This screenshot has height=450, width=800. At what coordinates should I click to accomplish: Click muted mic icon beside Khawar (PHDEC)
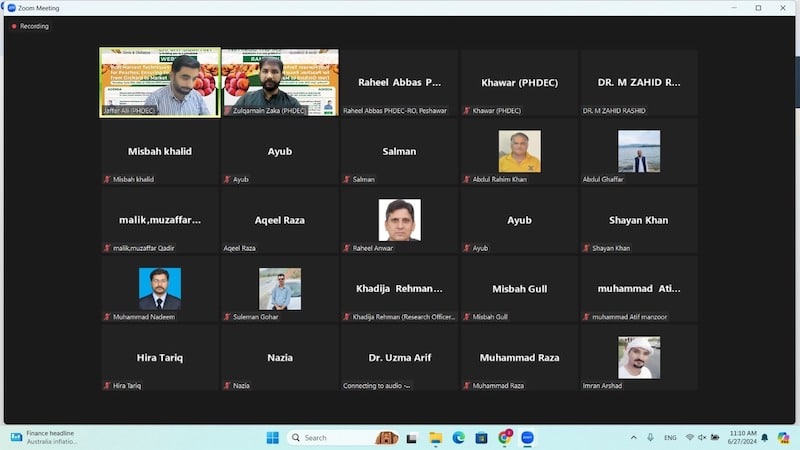tap(467, 110)
